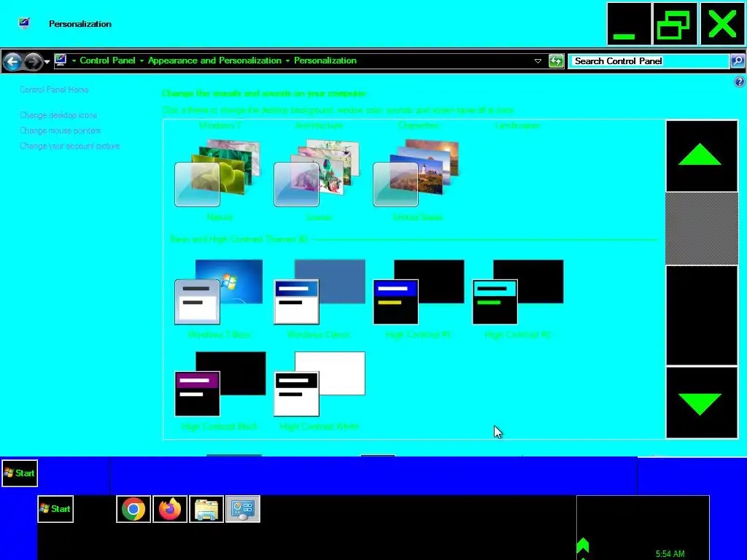Click the Personalization title bar icon
The width and height of the screenshot is (747, 560).
pos(24,23)
